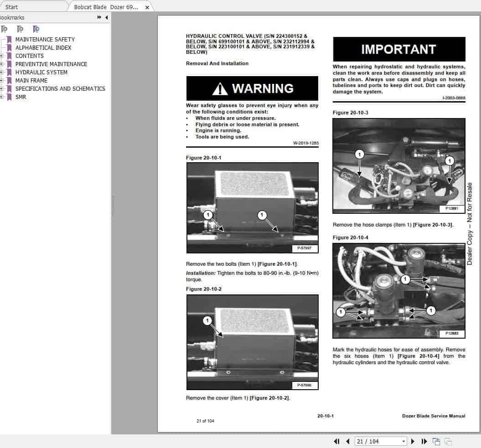
Task: Click the next view icon in bottom toolbar
Action: [x=448, y=441]
